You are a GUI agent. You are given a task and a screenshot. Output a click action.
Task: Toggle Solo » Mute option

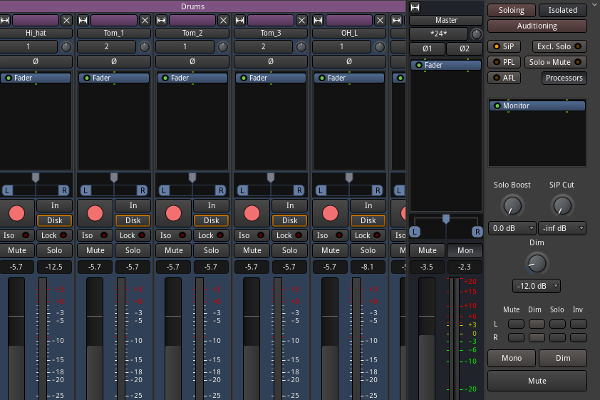(555, 62)
